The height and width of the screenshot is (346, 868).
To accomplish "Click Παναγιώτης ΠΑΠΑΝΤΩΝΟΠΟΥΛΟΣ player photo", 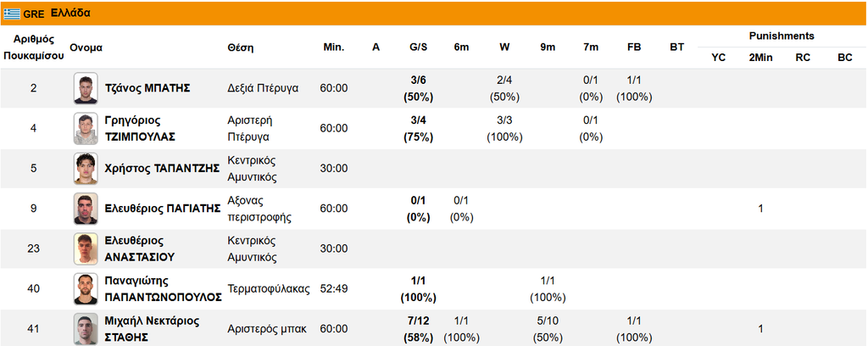I will (x=86, y=289).
